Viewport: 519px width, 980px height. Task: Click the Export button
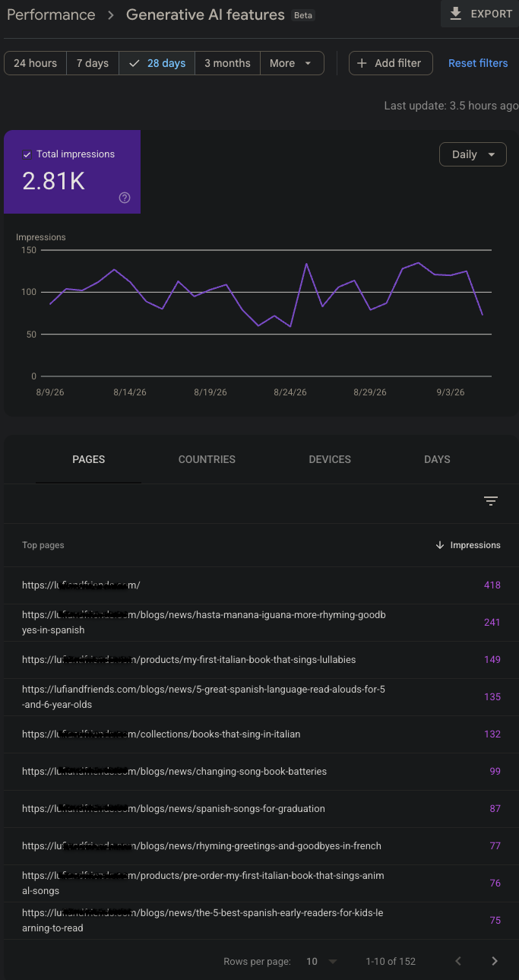(x=479, y=14)
